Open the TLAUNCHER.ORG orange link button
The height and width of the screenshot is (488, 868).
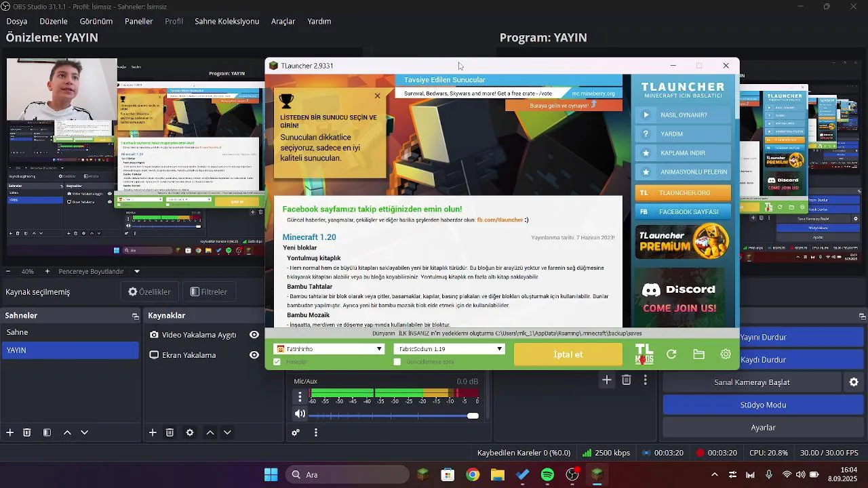(x=683, y=192)
